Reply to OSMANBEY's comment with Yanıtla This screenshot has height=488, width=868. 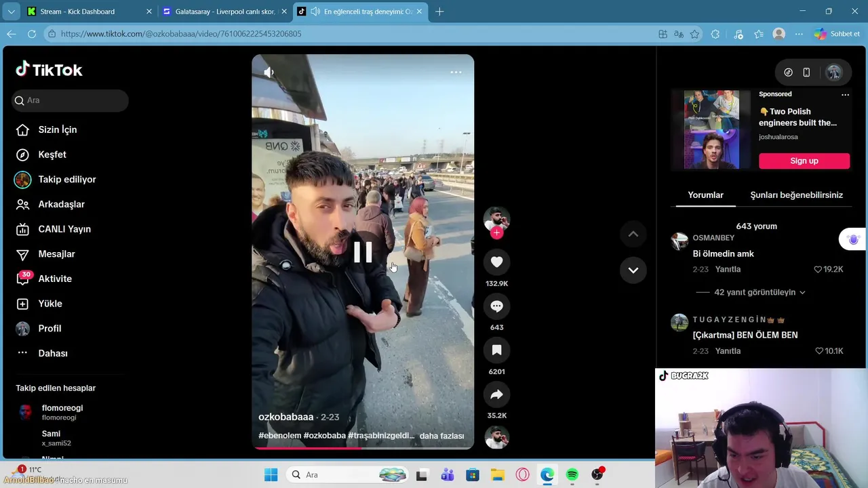[728, 269]
